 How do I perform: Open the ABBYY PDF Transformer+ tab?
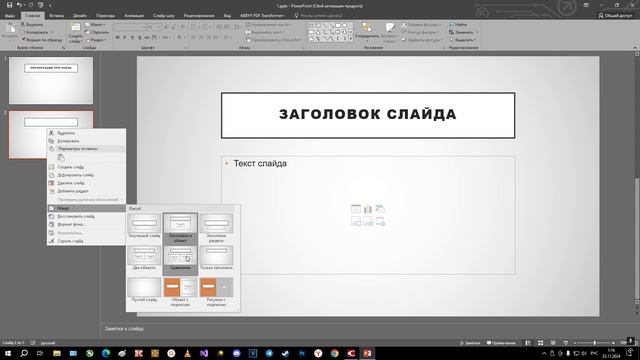tap(262, 16)
